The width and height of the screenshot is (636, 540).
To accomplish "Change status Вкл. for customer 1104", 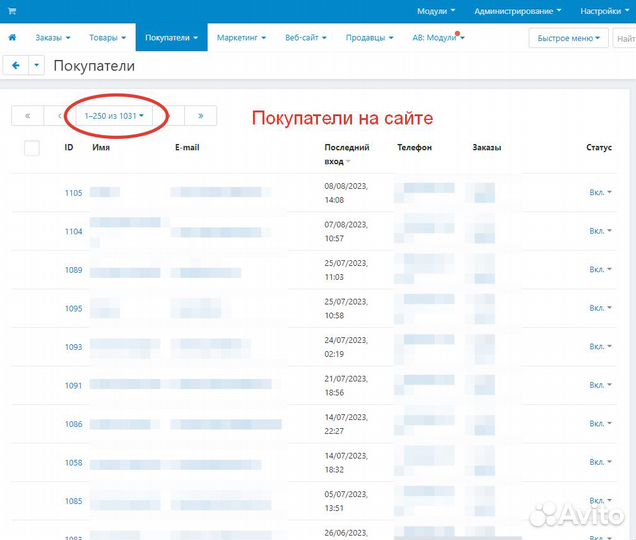I will (600, 231).
